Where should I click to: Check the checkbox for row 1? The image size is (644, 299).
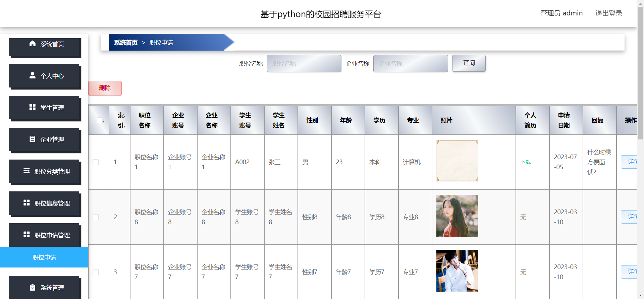click(96, 162)
